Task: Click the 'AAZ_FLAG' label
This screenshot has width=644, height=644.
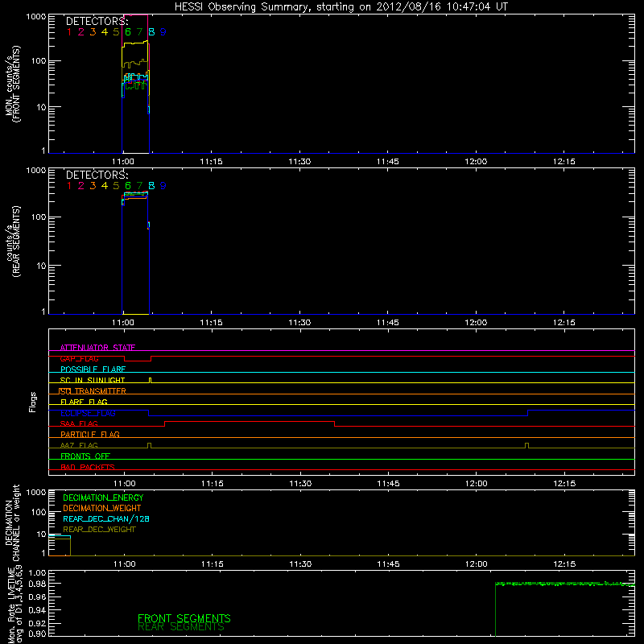Action: 79,445
